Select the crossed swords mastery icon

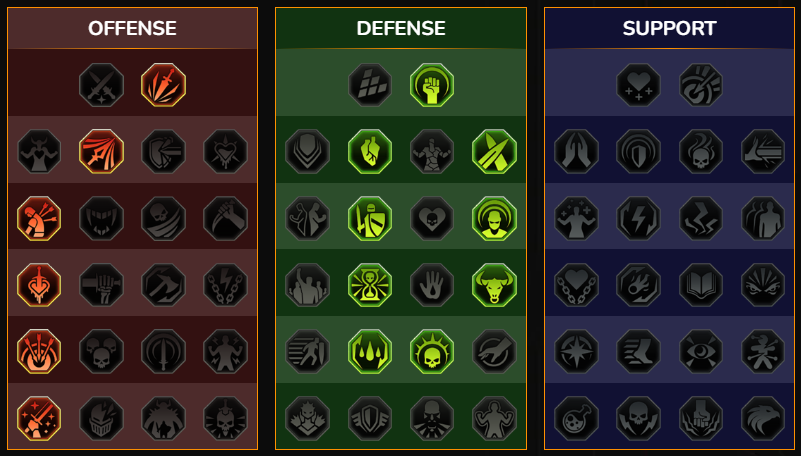[x=101, y=85]
